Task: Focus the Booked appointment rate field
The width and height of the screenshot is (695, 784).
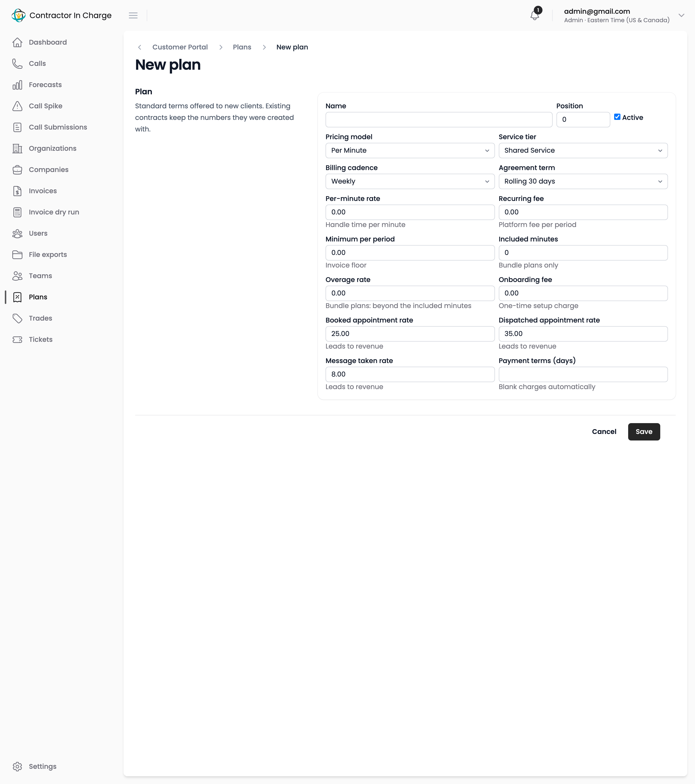Action: point(410,334)
